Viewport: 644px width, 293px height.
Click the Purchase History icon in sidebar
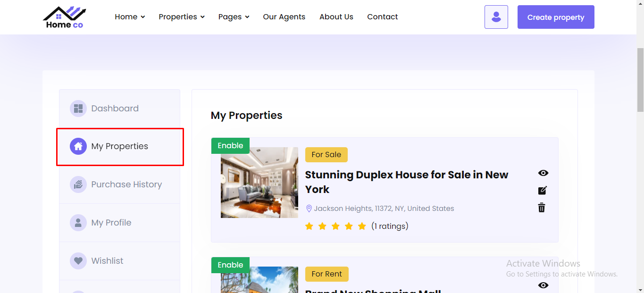(x=78, y=184)
